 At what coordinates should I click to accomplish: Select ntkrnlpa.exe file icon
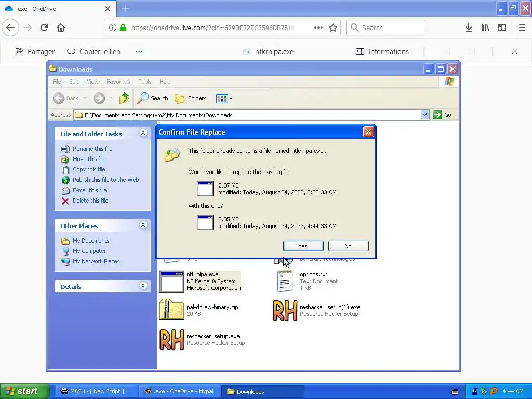171,282
